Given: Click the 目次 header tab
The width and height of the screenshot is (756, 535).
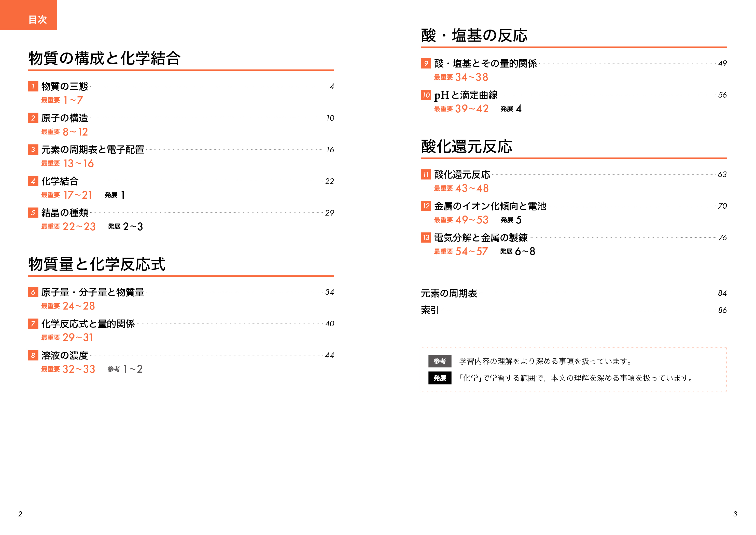Looking at the screenshot, I should point(28,15).
